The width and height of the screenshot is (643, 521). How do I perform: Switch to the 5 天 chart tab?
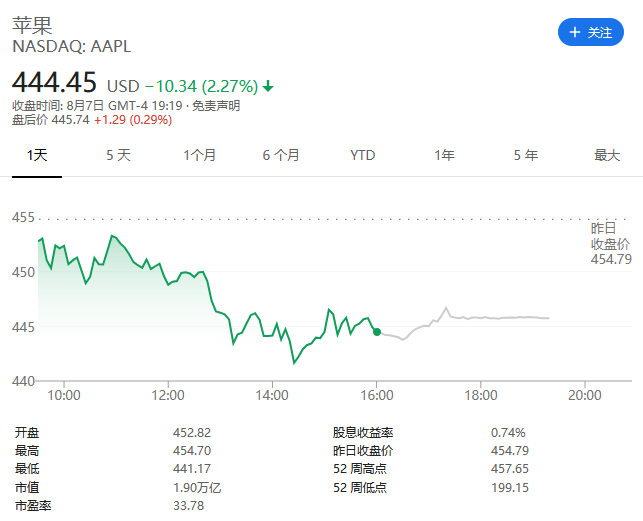tap(118, 155)
